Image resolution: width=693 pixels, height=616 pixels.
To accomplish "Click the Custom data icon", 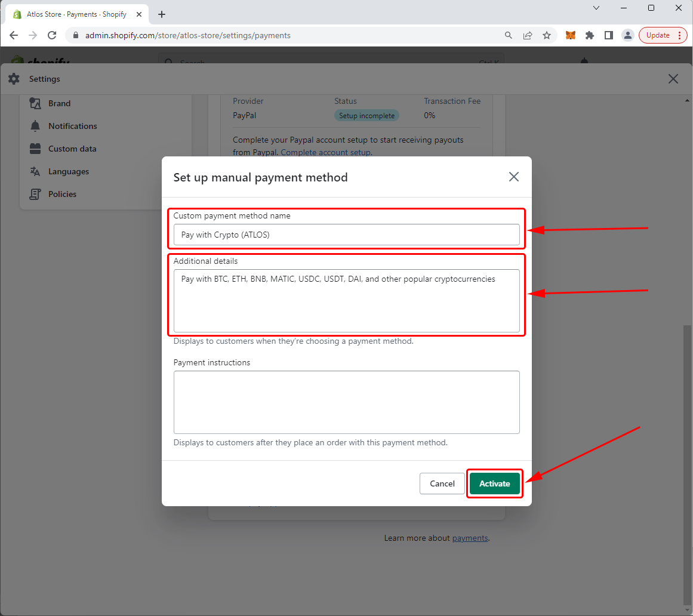I will (x=35, y=149).
